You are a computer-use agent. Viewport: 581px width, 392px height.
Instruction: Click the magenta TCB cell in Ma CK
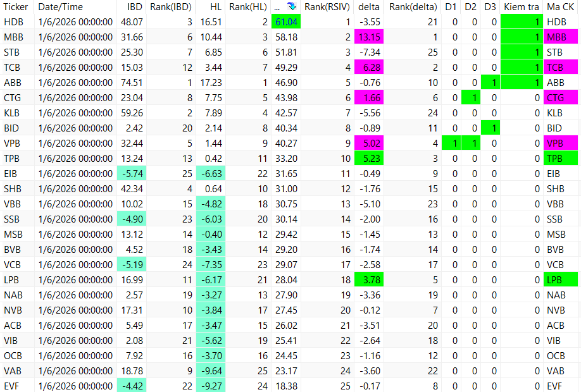[x=561, y=68]
